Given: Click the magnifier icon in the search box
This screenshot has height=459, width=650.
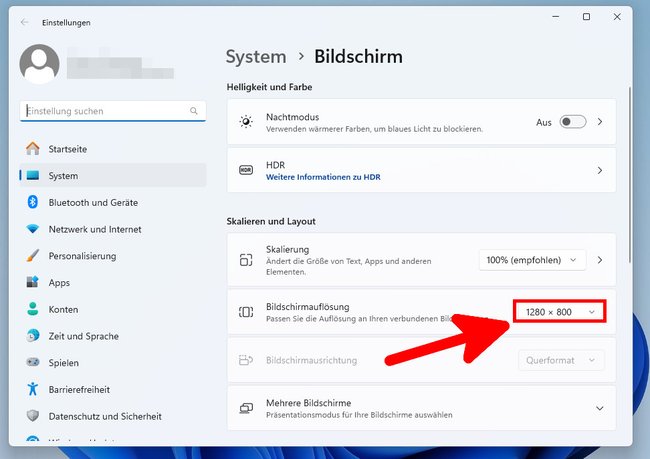Looking at the screenshot, I should coord(194,111).
